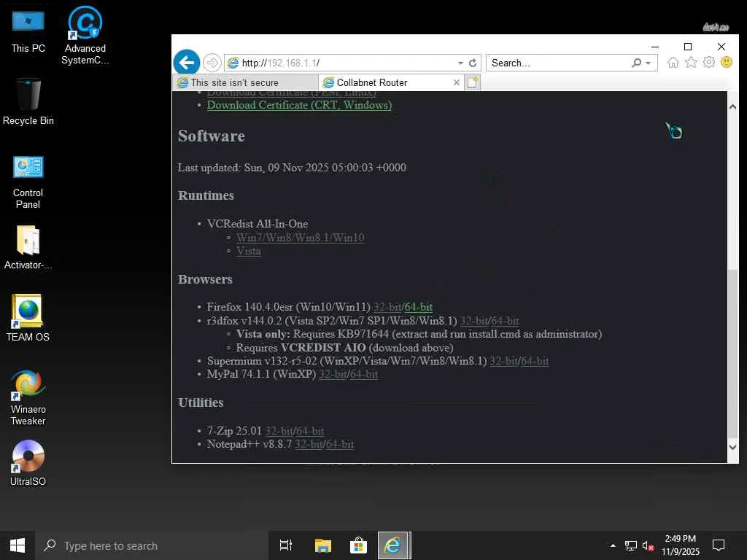This screenshot has width=747, height=560.
Task: Show hidden tray icons chevron
Action: tap(613, 545)
